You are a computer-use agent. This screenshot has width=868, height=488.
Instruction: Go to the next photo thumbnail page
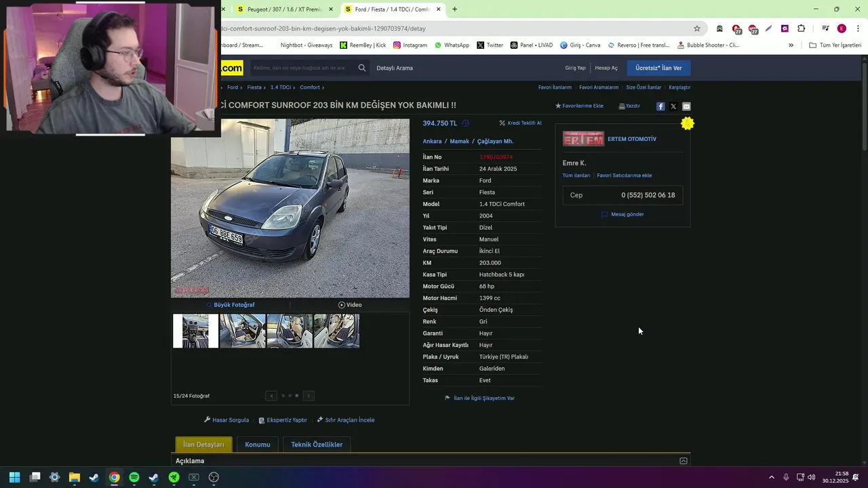[309, 396]
